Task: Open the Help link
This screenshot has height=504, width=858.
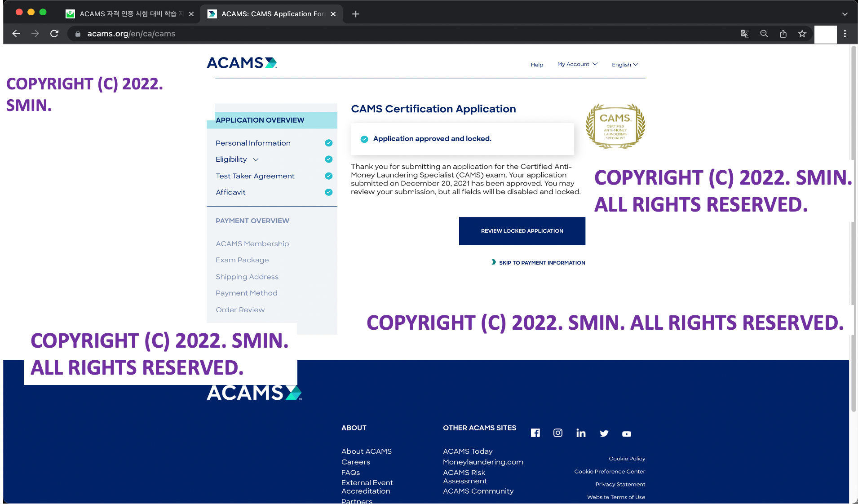Action: (537, 65)
